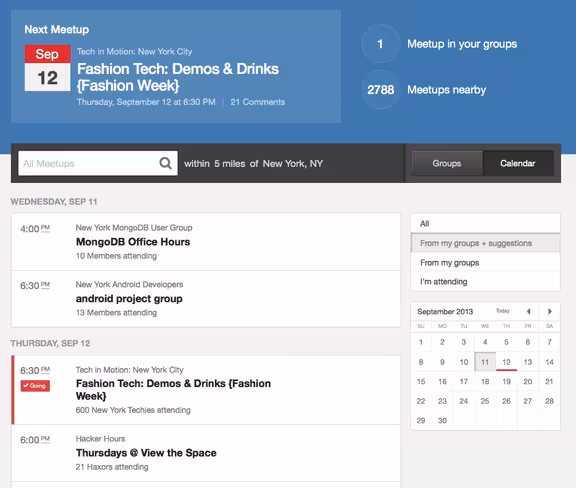Select September 12 on mini calendar

[506, 362]
